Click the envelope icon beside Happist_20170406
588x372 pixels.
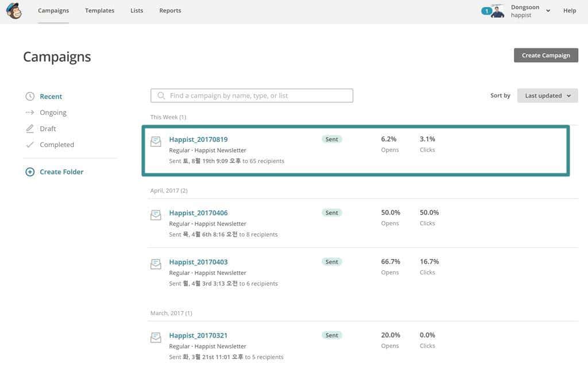pos(156,215)
